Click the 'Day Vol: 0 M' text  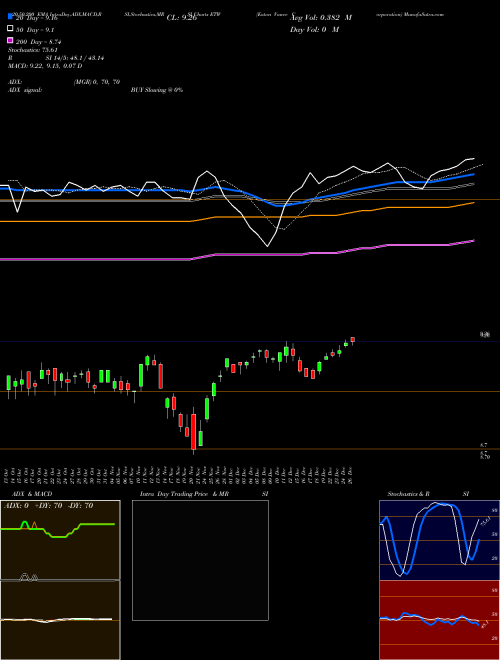click(314, 29)
